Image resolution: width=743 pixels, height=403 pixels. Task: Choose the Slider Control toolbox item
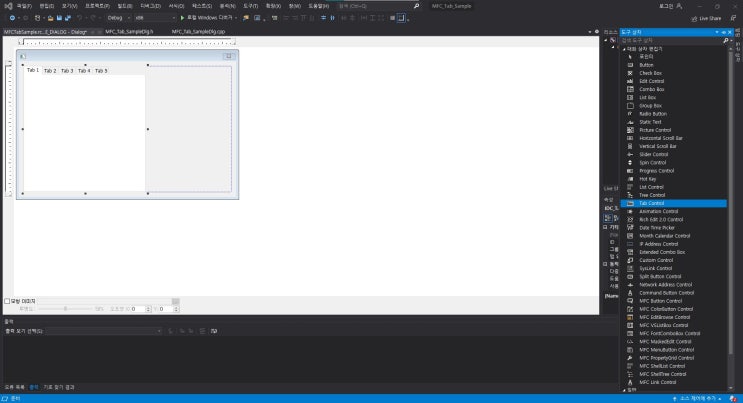point(674,154)
